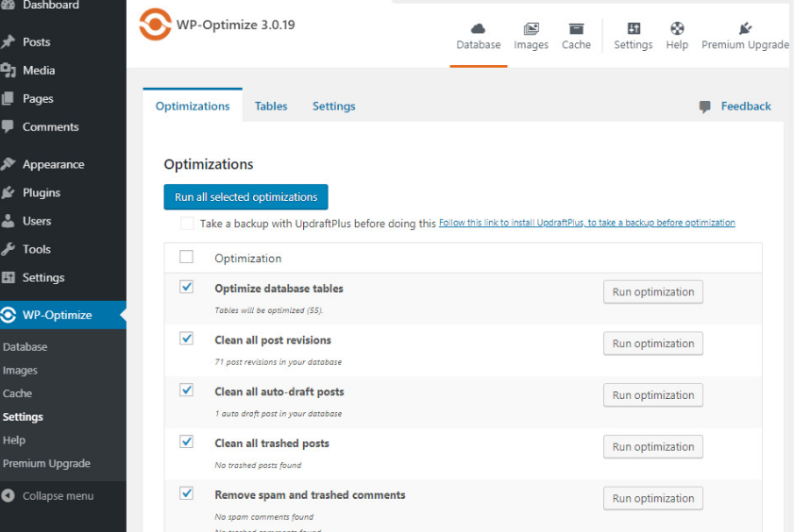Follow the link to install UpdraftPlus
Image resolution: width=794 pixels, height=532 pixels.
tap(587, 223)
